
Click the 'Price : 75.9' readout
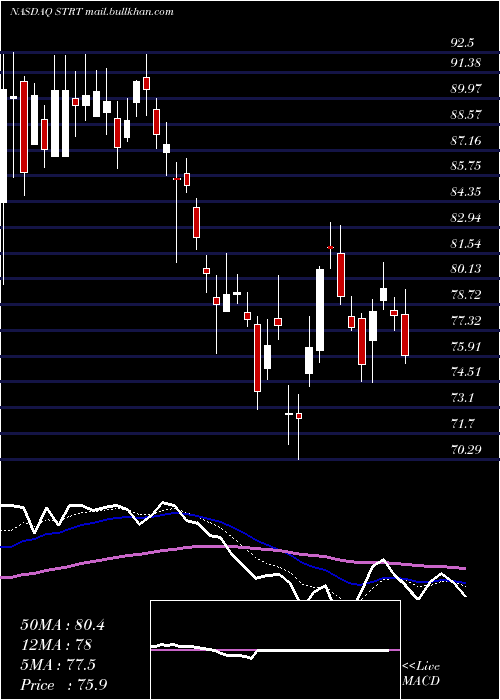tap(63, 685)
